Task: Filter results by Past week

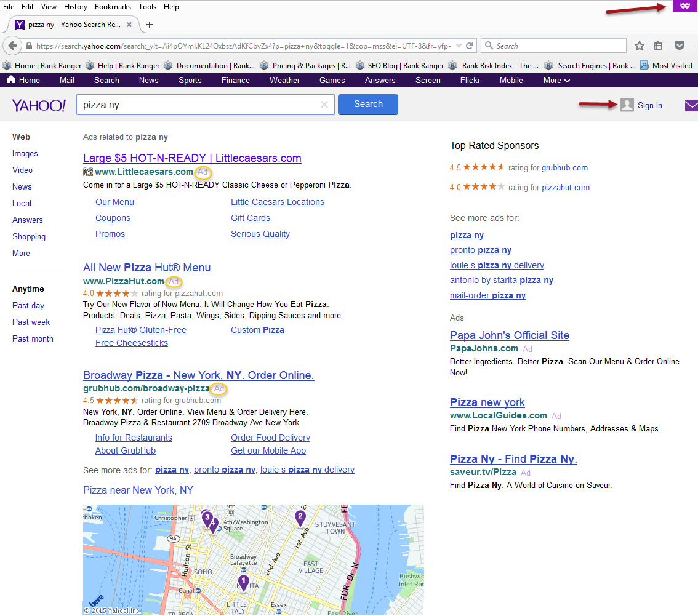Action: pos(31,322)
